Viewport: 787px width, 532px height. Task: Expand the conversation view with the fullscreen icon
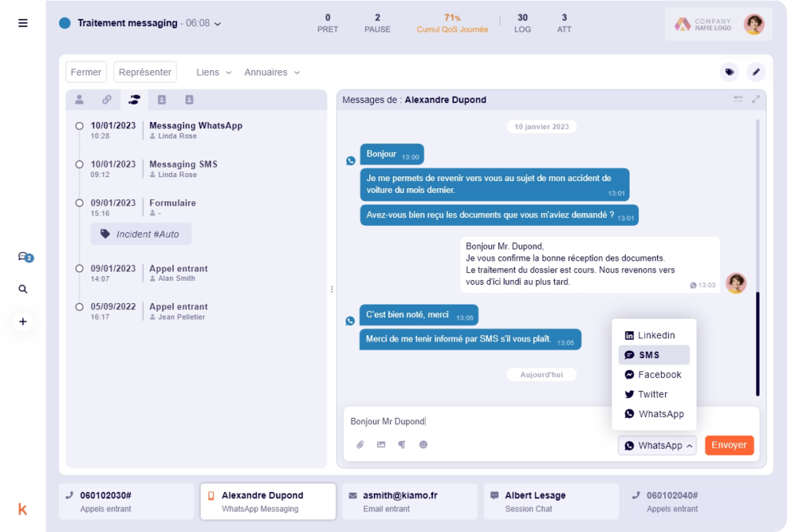pyautogui.click(x=756, y=100)
